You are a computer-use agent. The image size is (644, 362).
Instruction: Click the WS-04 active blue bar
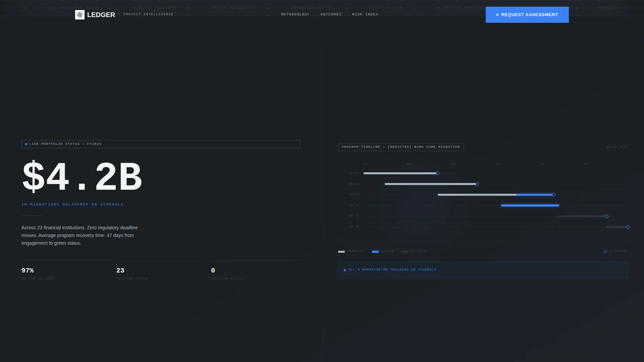click(530, 205)
